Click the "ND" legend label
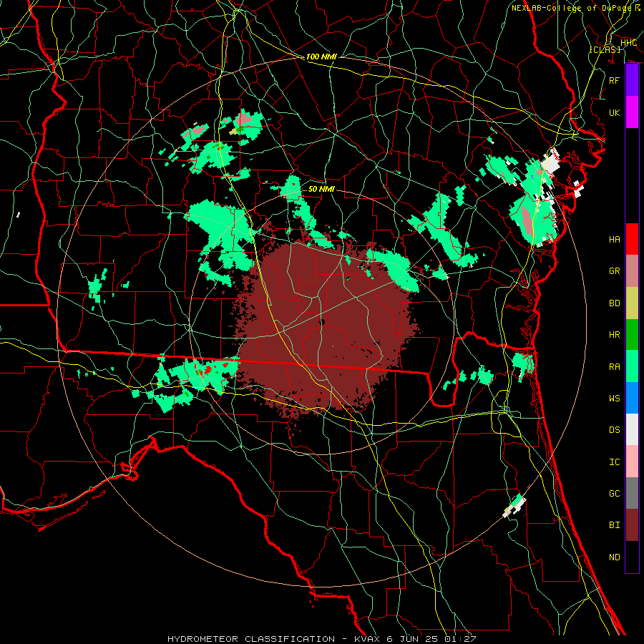The height and width of the screenshot is (644, 644). click(x=614, y=557)
